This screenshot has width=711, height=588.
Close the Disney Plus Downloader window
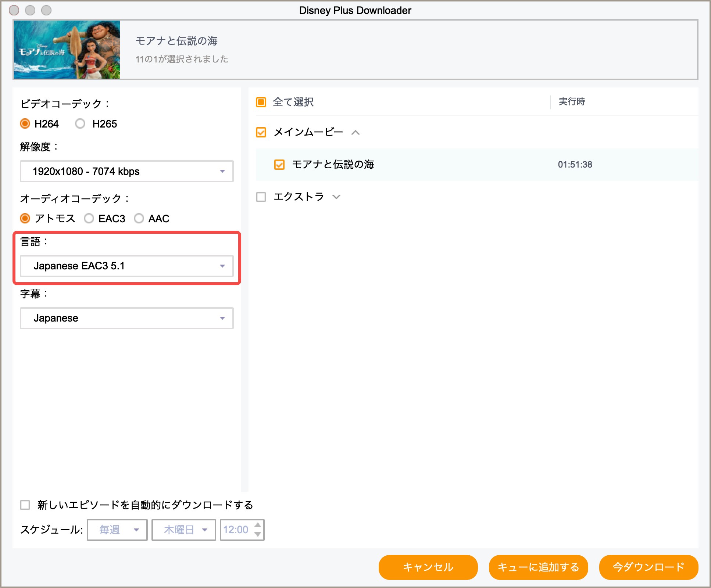pos(14,10)
